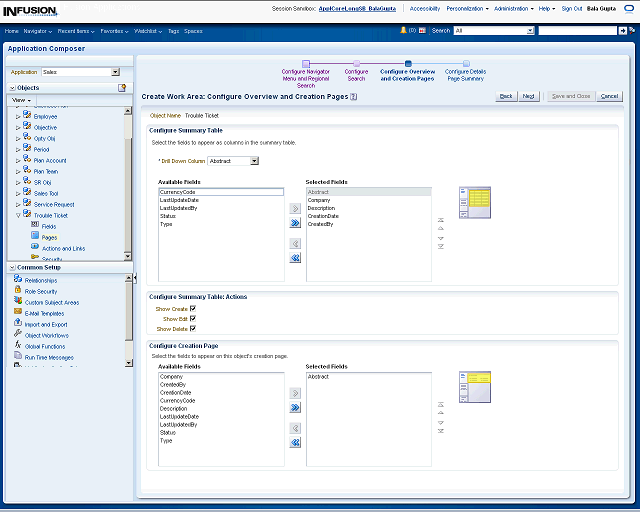Viewport: 640px width, 512px height.
Task: Open the Application dropdown showing Sales
Action: click(x=115, y=72)
